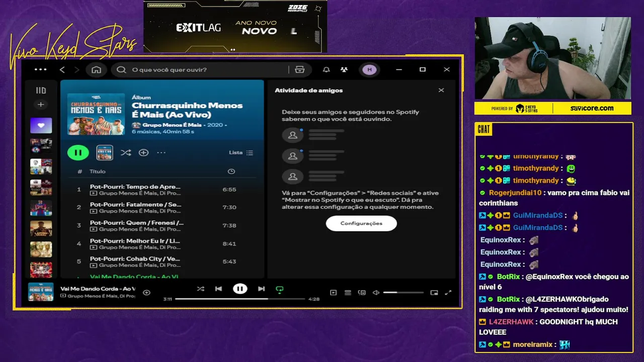Click username L4ZERHAWK in chat

(511, 322)
